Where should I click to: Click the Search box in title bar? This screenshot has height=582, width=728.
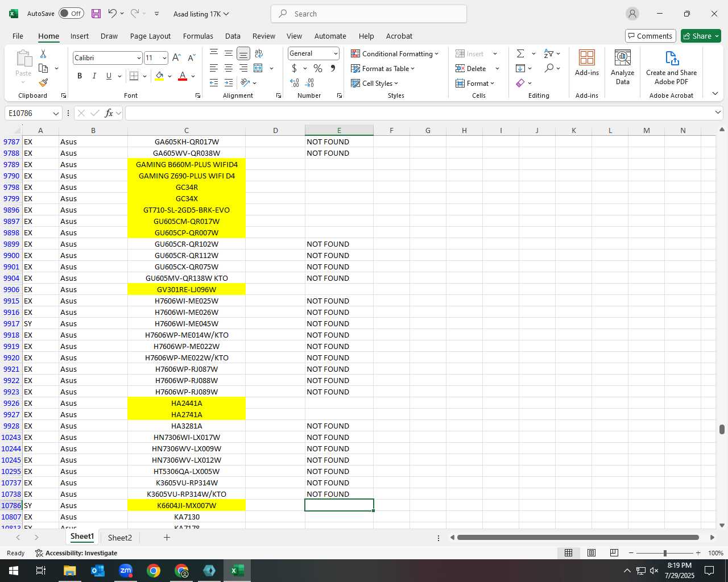click(369, 14)
